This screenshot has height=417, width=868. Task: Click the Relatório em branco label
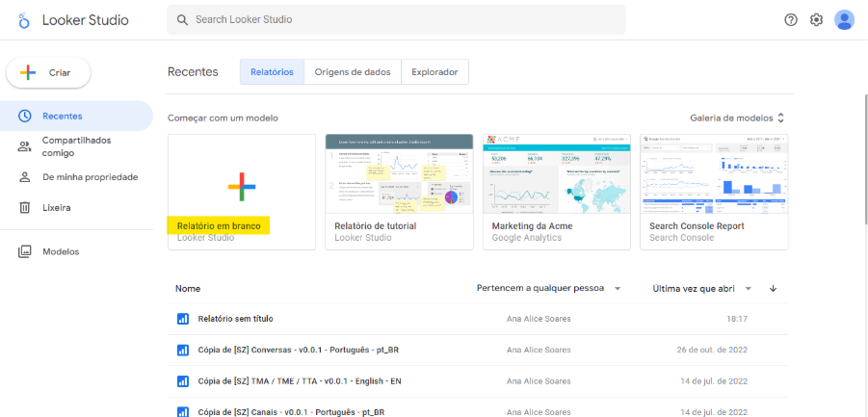219,226
